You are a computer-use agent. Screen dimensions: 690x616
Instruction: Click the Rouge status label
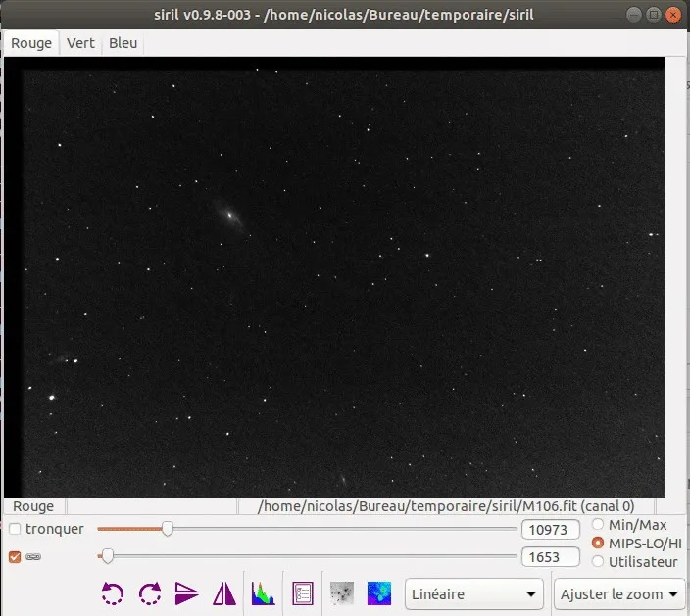pyautogui.click(x=33, y=506)
